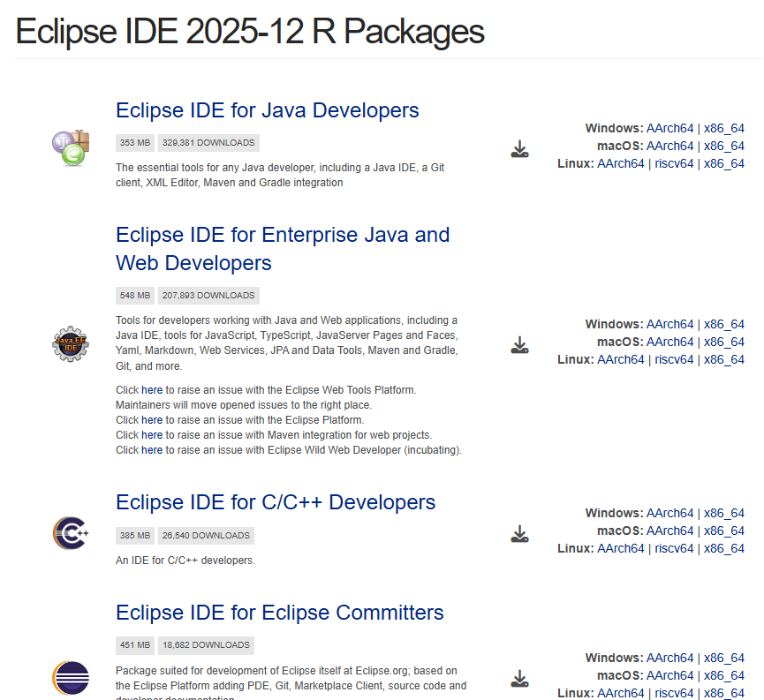
Task: Click 'here' to raise Eclipse Platform issue
Action: (152, 420)
